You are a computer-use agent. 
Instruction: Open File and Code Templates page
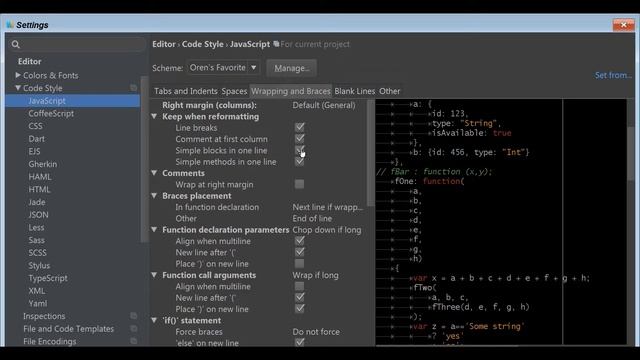[x=69, y=329]
